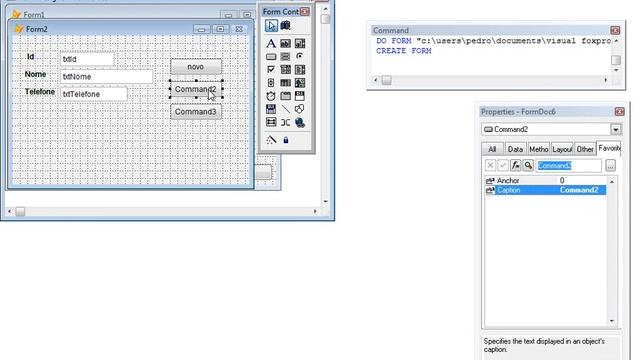The width and height of the screenshot is (640, 360).
Task: Select the Line drawing tool
Action: [285, 109]
